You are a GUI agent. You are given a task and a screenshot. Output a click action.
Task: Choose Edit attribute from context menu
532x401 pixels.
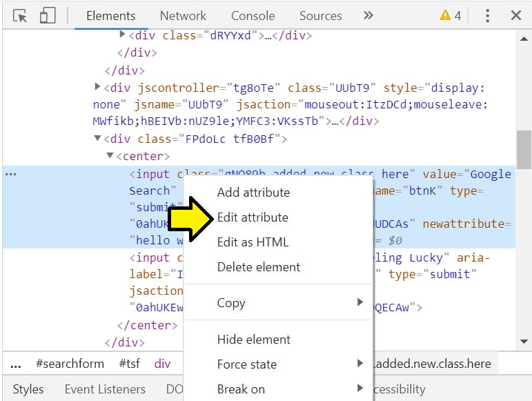[x=253, y=217]
